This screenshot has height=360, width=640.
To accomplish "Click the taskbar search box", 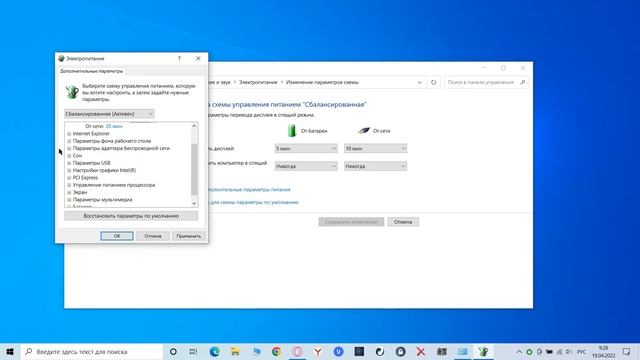I will [x=92, y=352].
